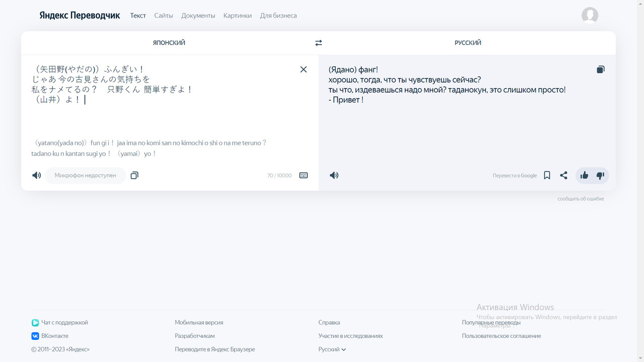
Task: Rate translation with thumbs down
Action: click(600, 175)
